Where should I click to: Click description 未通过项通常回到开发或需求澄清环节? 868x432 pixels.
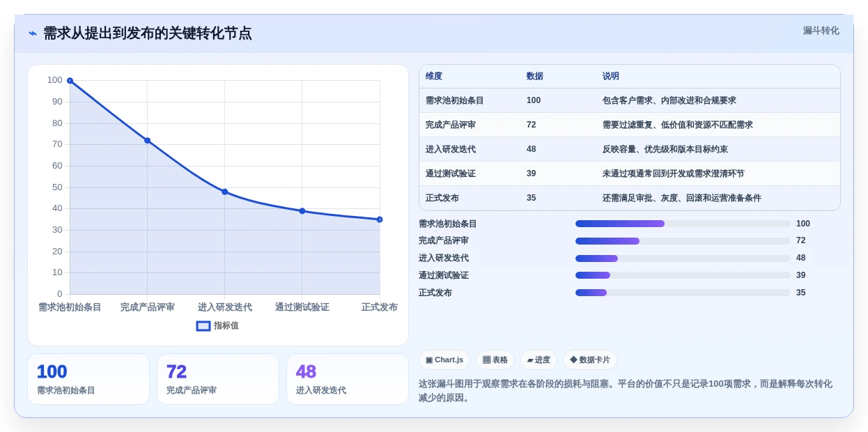674,173
